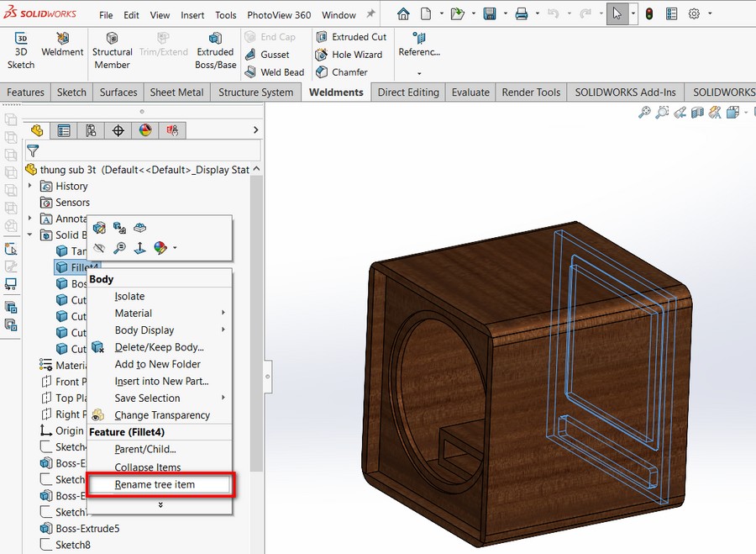Collapse the Solid Bodies folder
Screen dimensions: 756x554
(x=30, y=235)
